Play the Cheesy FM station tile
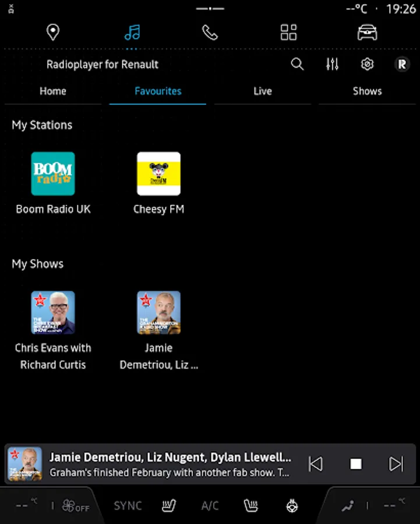This screenshot has height=524, width=420. pos(158,174)
